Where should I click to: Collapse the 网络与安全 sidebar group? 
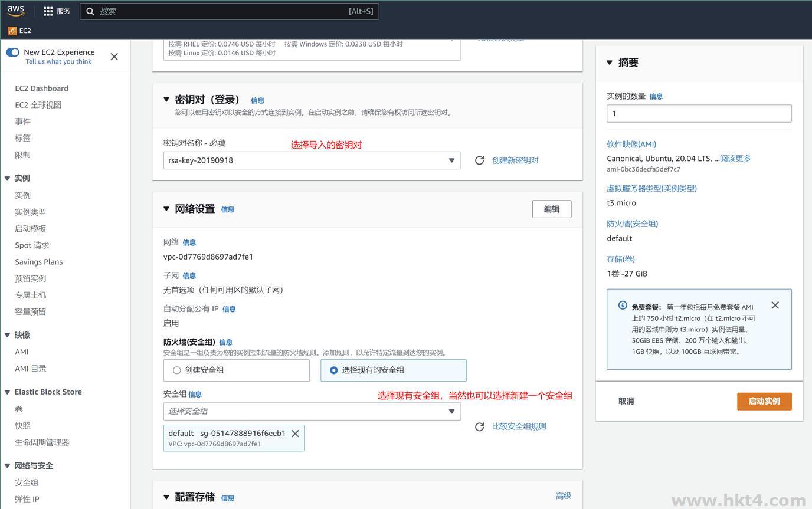point(7,466)
